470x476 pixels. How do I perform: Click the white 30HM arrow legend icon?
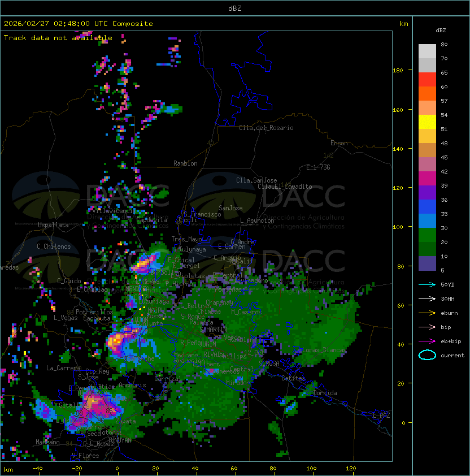(x=427, y=298)
